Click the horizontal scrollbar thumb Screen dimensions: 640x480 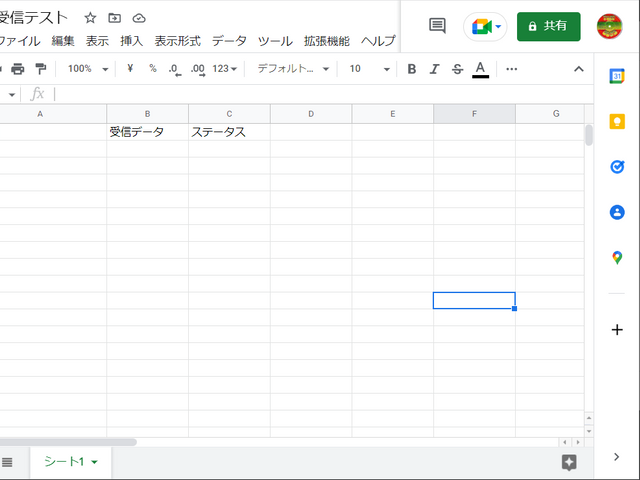[x=68, y=442]
